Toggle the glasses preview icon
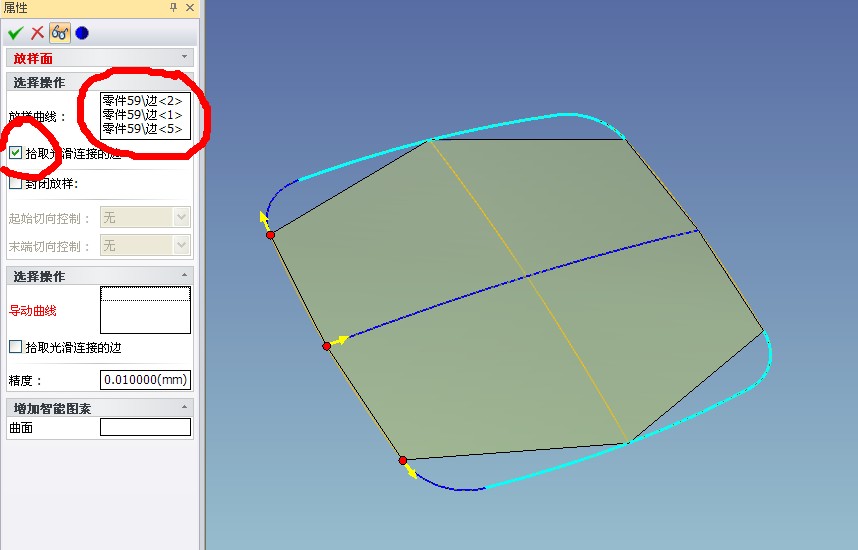Viewport: 858px width, 550px height. (x=59, y=32)
